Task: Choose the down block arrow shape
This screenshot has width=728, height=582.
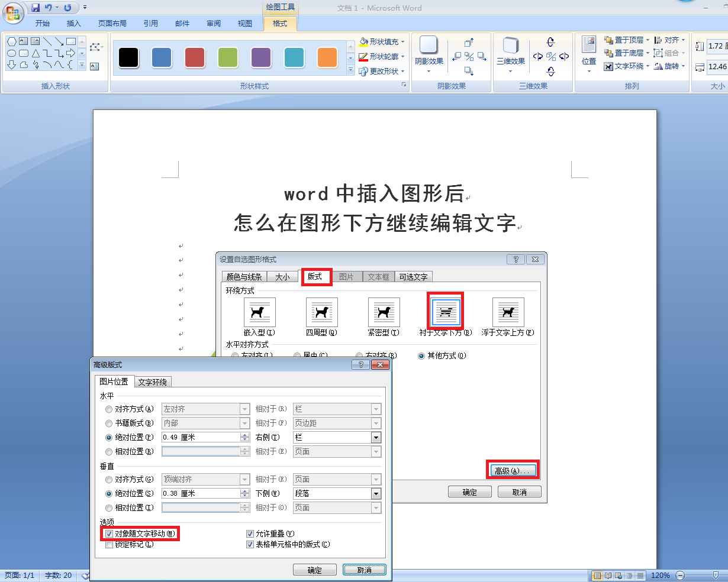Action: (x=11, y=65)
